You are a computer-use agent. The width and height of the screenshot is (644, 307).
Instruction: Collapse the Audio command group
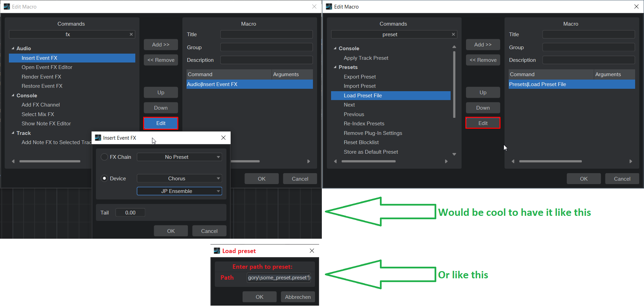13,48
